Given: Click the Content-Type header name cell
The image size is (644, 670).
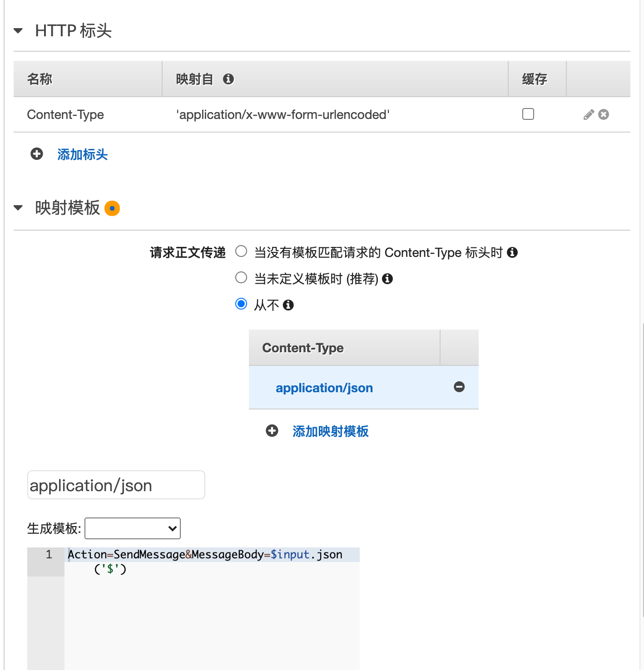Looking at the screenshot, I should coord(65,115).
